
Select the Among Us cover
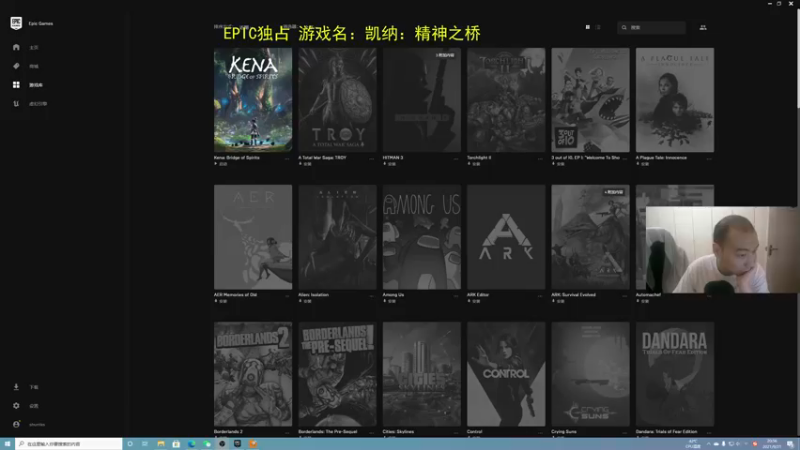422,237
